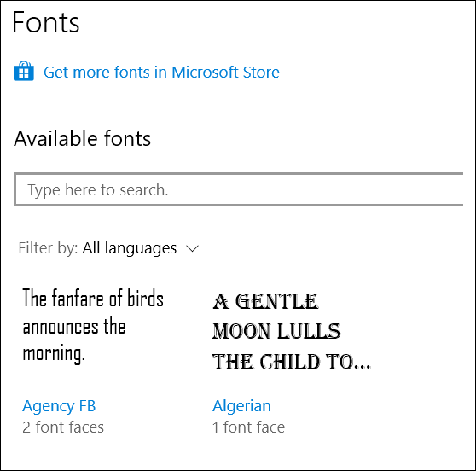The image size is (476, 471).
Task: Click the word 'morning.' in Agency FB preview
Action: click(54, 354)
